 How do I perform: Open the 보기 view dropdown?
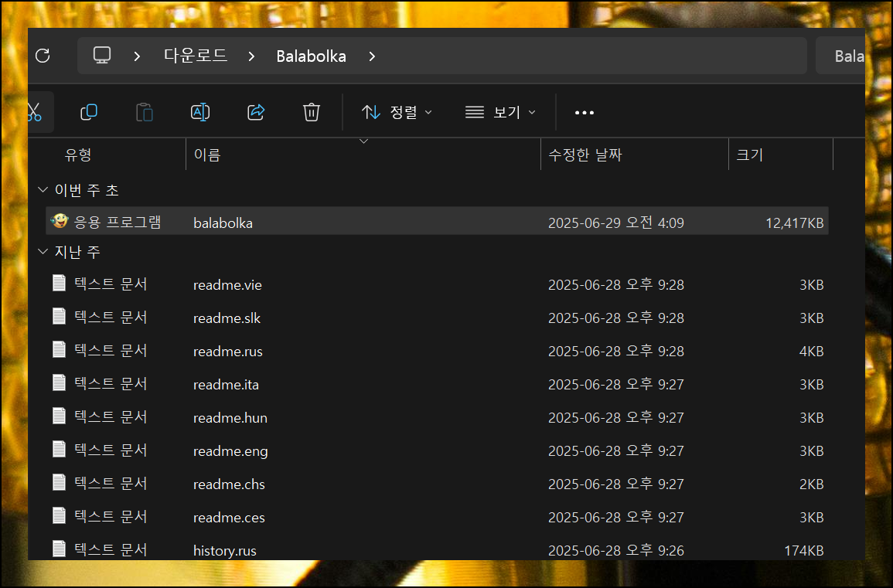tap(500, 112)
